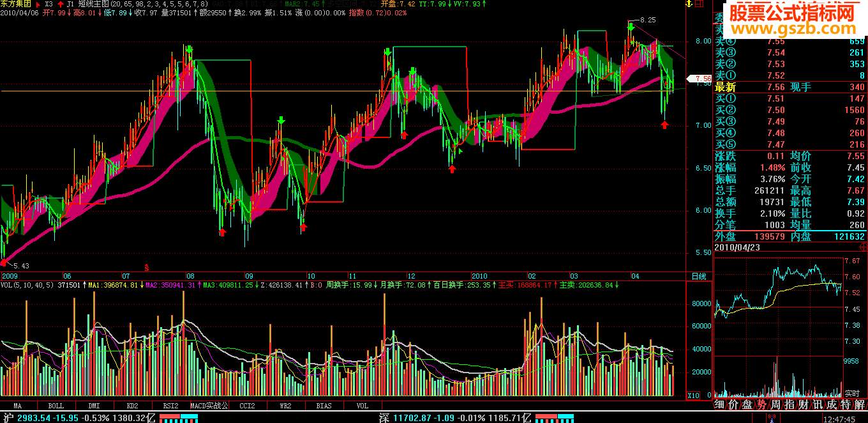Switch to the VOL indicator tab

[363, 405]
